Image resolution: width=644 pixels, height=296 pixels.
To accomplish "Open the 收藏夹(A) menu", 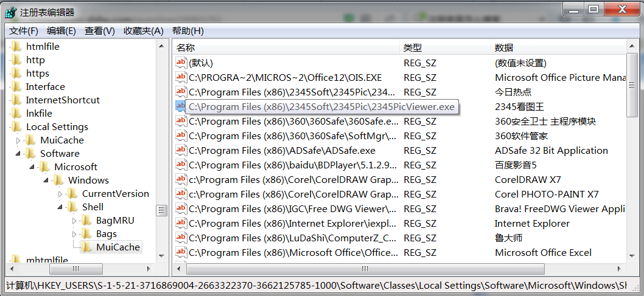I will (x=143, y=31).
